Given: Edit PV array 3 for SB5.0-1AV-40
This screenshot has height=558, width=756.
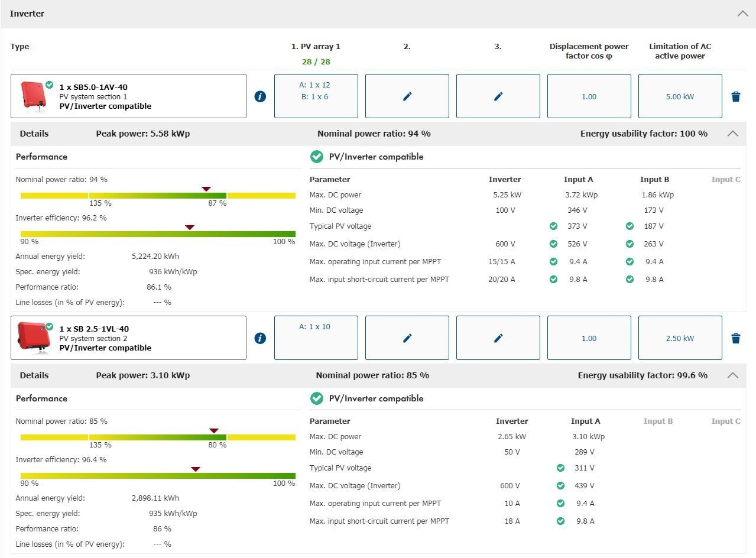Looking at the screenshot, I should point(498,96).
